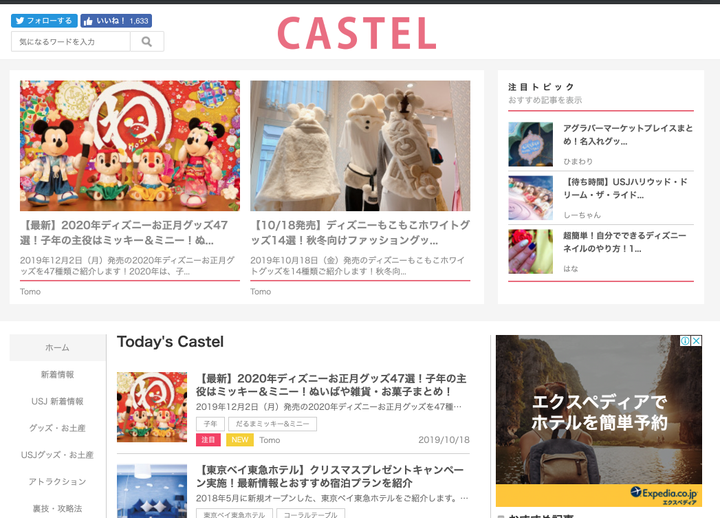The height and width of the screenshot is (518, 720).
Task: Click the 東京ベイ東急ホテル tag
Action: 234,514
